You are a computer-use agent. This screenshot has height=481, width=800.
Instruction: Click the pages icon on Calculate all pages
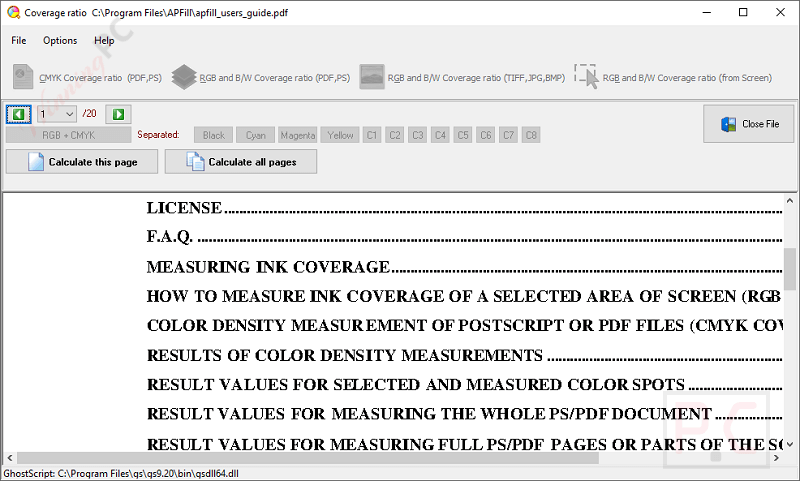tap(195, 162)
